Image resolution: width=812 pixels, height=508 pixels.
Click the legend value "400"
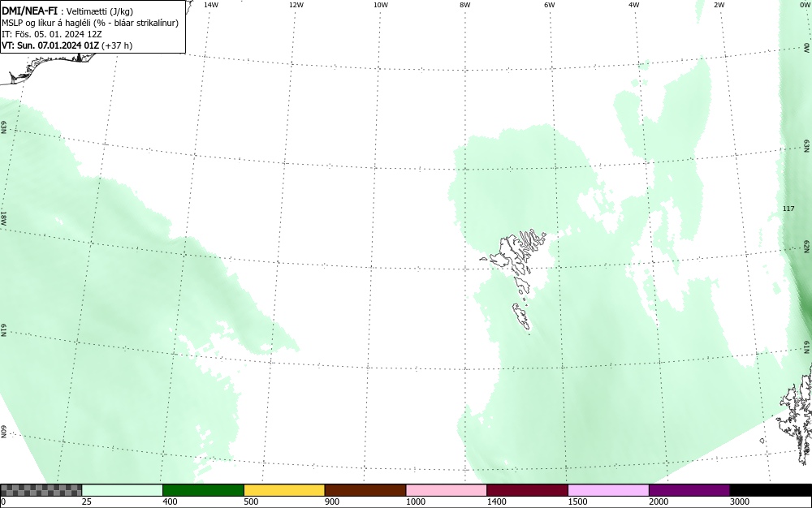click(x=170, y=502)
